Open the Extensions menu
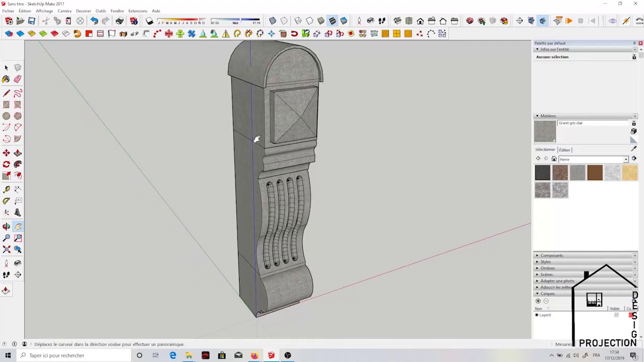644x362 pixels. click(x=137, y=11)
